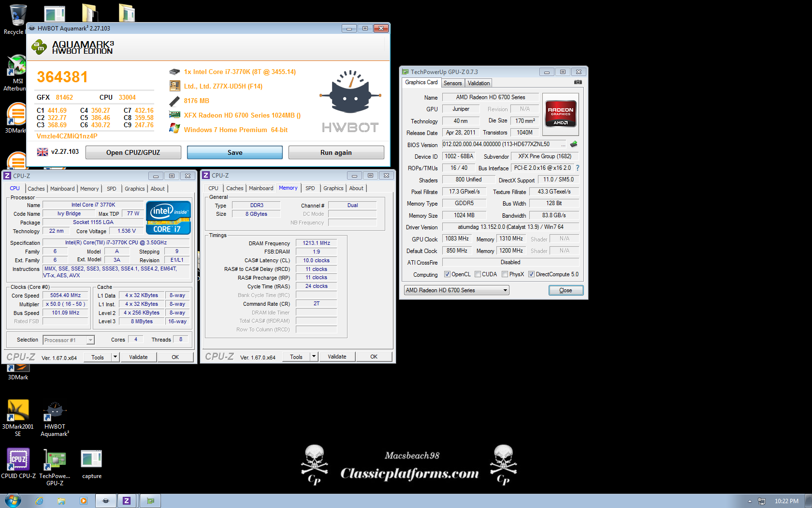Click the processor chip icon in Aquamark
The image size is (812, 508).
coord(174,72)
